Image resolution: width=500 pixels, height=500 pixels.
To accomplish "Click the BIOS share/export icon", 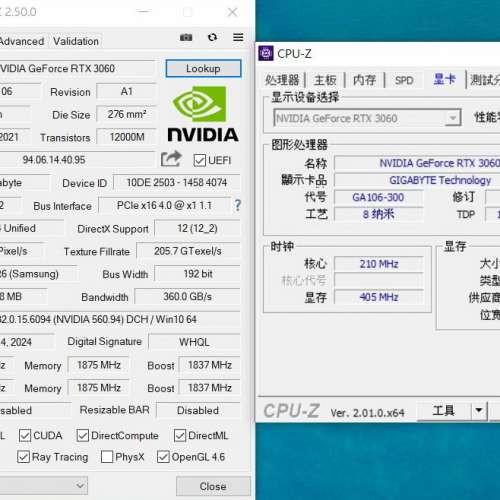I will 171,159.
